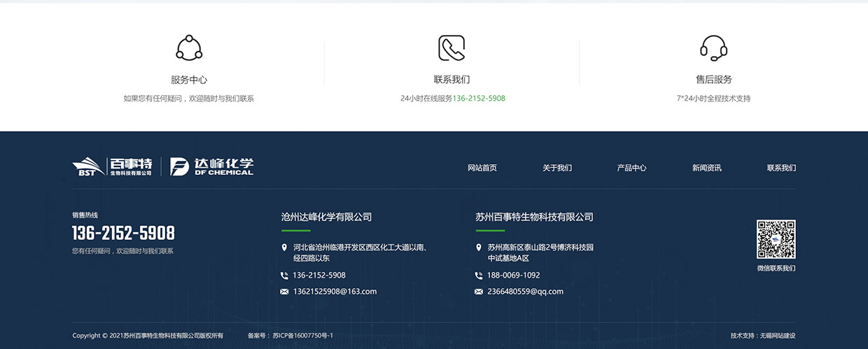Click location pin icon beside 河北省沧州 address
The width and height of the screenshot is (868, 349).
click(x=284, y=248)
